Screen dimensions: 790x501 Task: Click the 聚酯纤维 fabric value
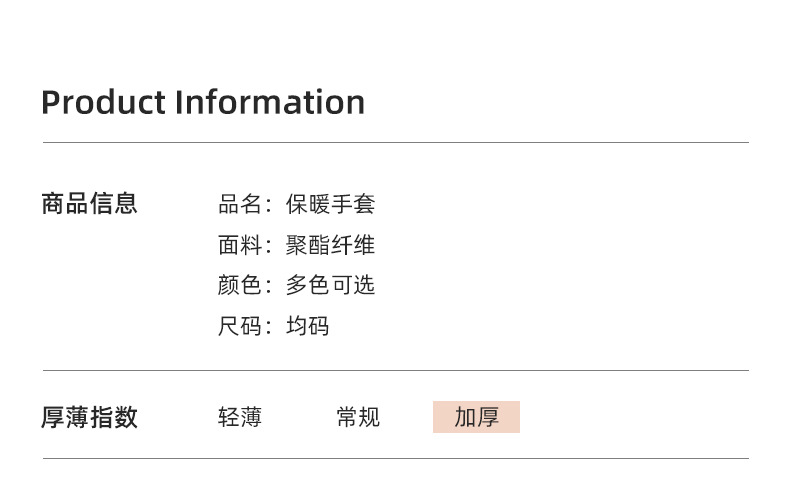330,245
